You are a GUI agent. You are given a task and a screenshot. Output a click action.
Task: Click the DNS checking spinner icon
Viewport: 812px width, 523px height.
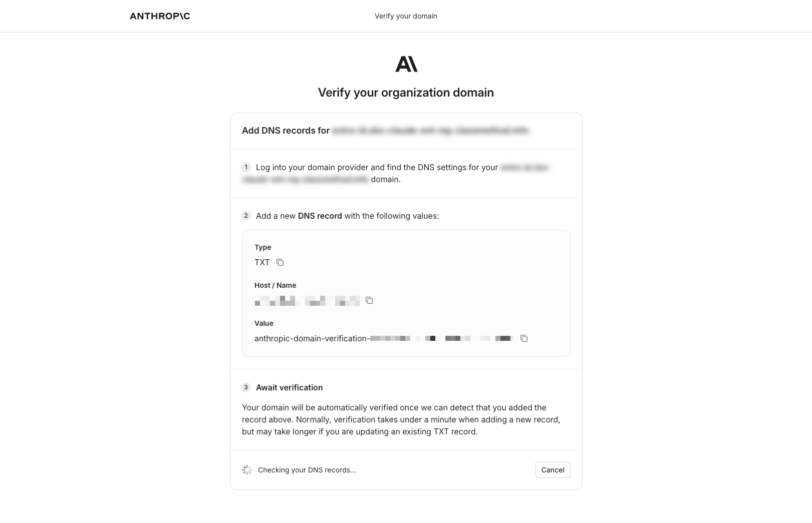click(247, 470)
